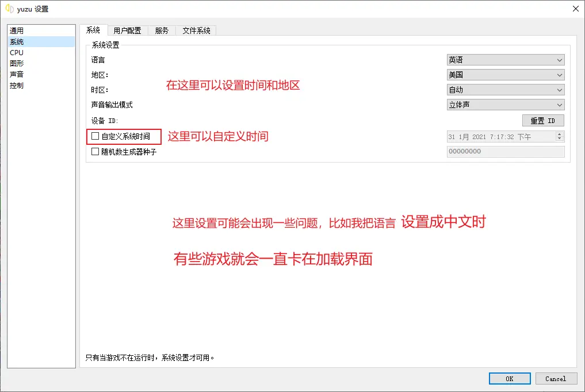Select 通用 in the left sidebar
This screenshot has height=392, width=585.
(x=17, y=30)
